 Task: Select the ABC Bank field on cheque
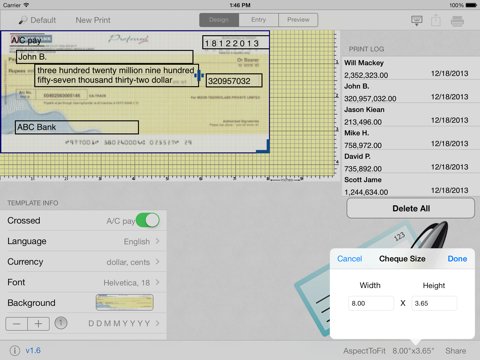pos(77,127)
